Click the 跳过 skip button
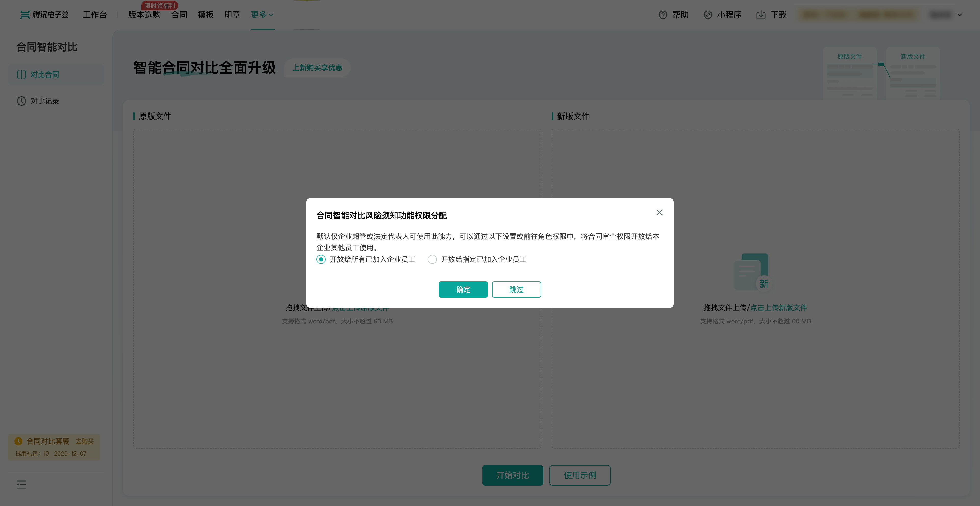This screenshot has width=980, height=506. pos(516,289)
